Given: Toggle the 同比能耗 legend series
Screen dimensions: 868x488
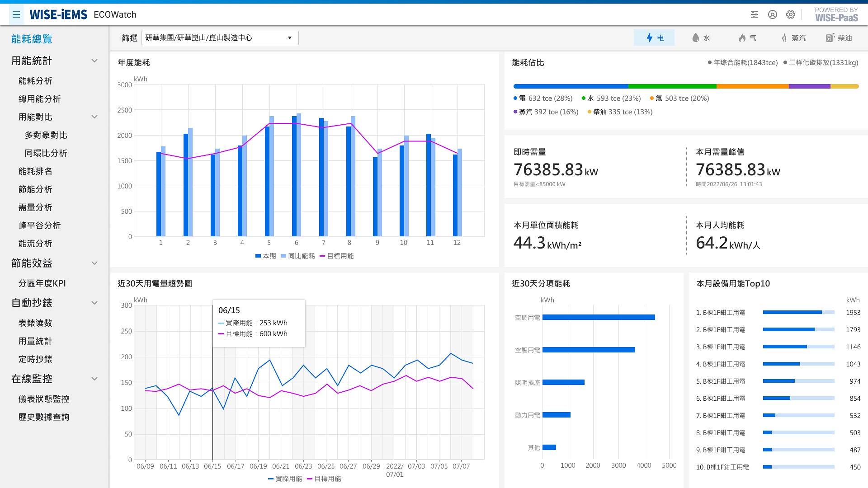Looking at the screenshot, I should pos(297,256).
